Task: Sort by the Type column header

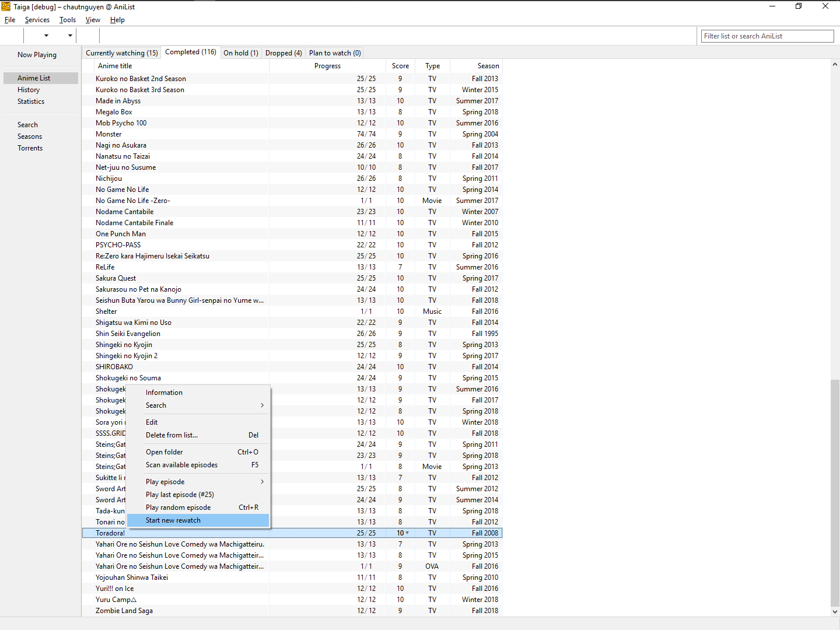Action: pos(432,66)
